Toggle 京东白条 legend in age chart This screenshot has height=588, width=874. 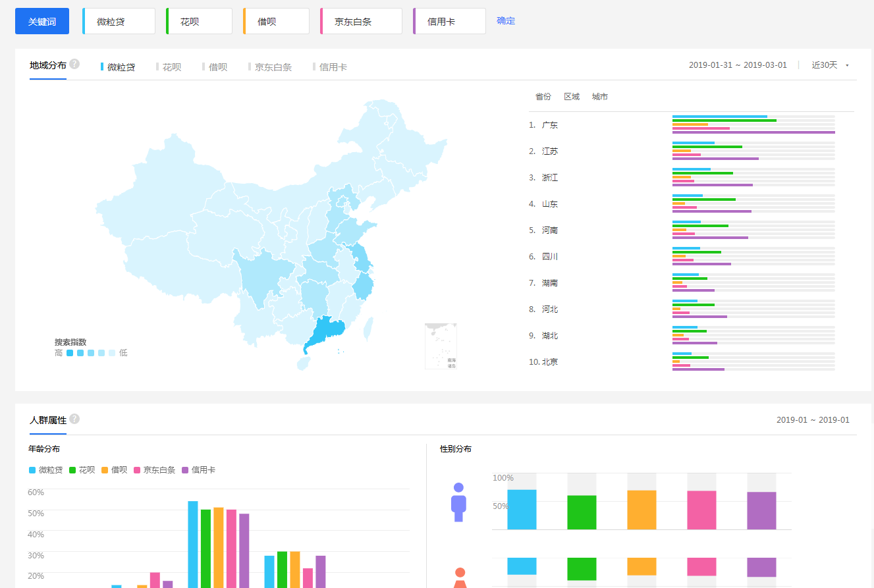pos(154,470)
